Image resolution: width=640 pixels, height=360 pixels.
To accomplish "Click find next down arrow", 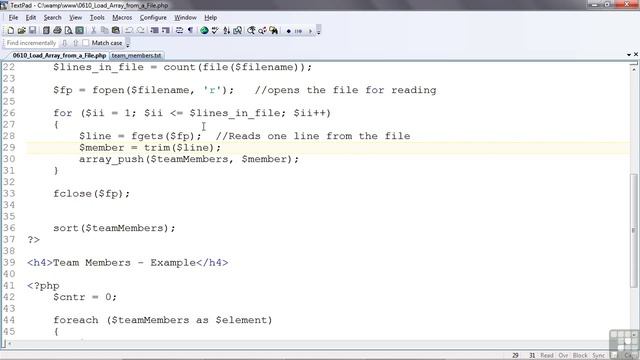I will click(64, 43).
